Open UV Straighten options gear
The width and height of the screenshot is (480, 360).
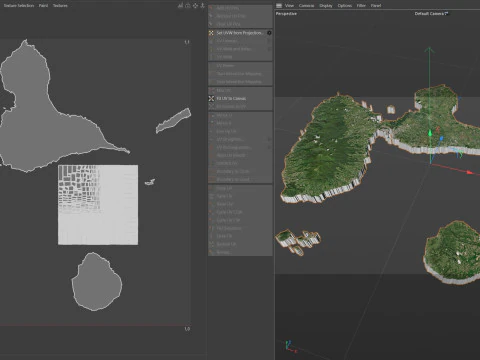pos(269,139)
